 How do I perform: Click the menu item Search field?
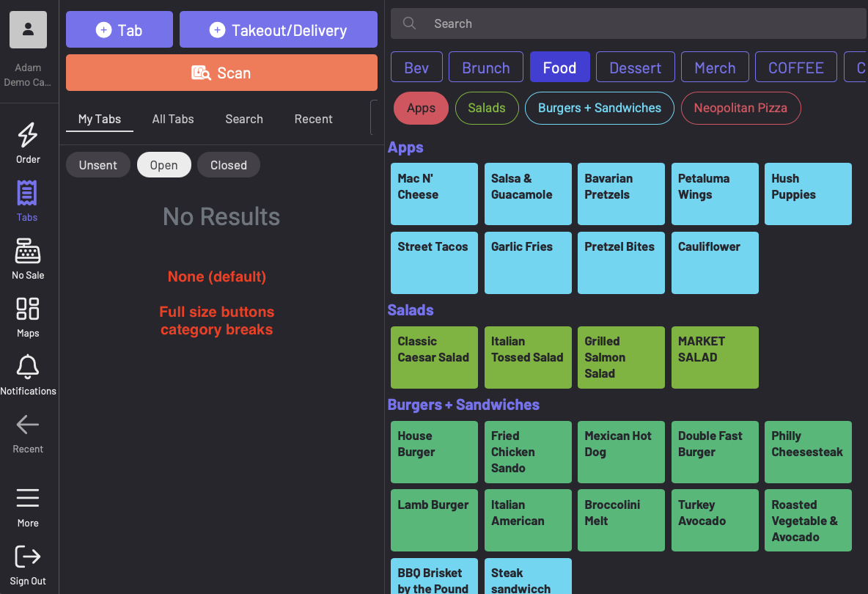coord(628,23)
